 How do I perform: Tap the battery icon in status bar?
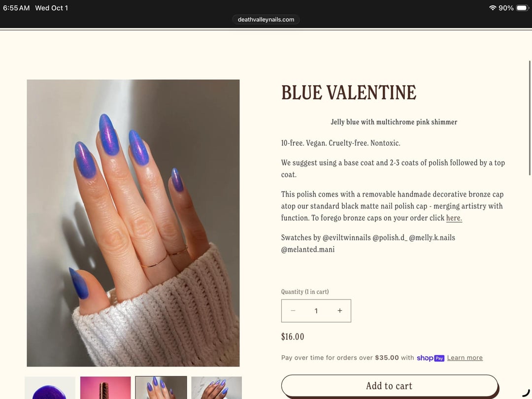point(522,8)
